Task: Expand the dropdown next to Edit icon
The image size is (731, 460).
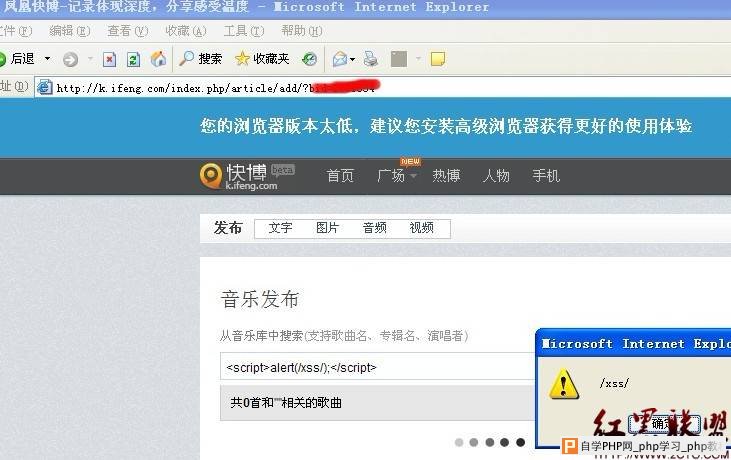Action: coord(418,59)
